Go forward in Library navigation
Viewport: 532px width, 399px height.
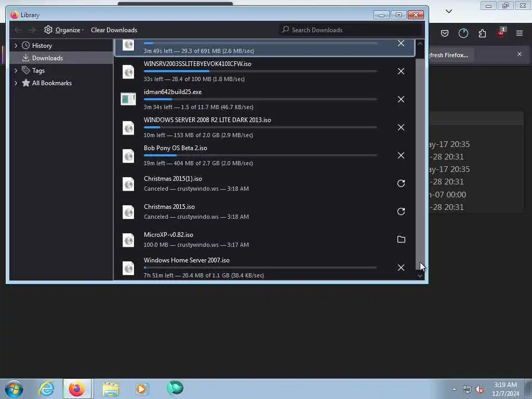pos(32,30)
